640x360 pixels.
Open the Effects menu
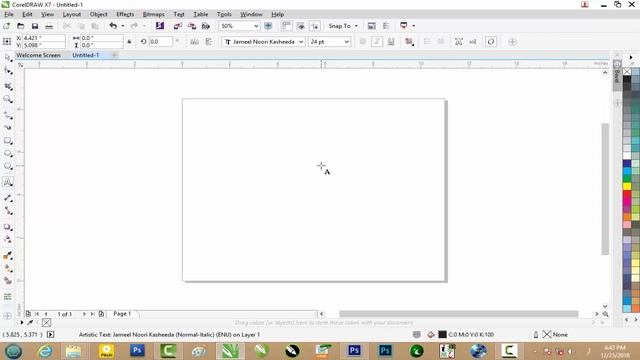point(125,14)
